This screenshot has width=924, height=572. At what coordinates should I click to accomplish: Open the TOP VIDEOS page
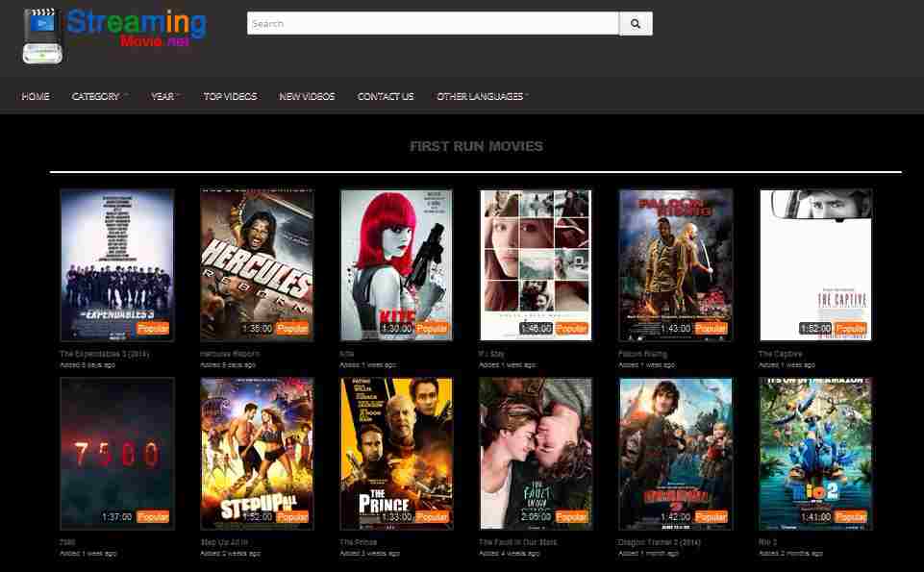(231, 96)
